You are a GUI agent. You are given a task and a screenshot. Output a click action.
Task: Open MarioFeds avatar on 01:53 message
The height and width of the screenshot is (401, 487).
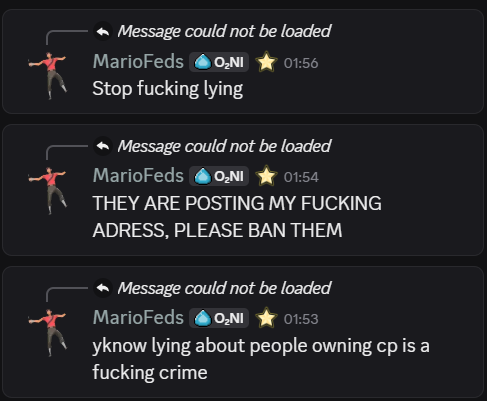coord(48,332)
